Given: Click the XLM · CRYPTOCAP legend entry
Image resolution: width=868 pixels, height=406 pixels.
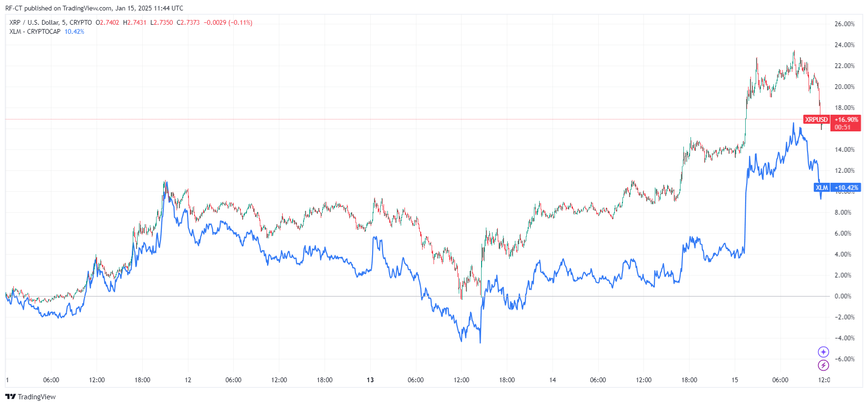Looking at the screenshot, I should (35, 31).
